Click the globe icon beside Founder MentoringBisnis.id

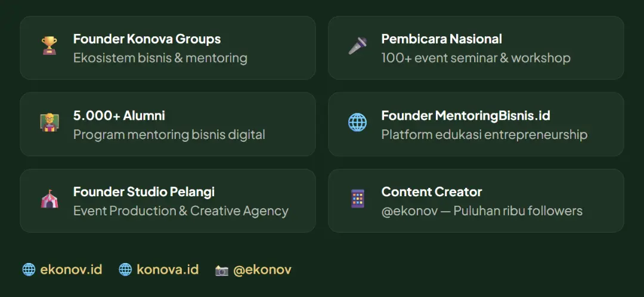point(357,122)
